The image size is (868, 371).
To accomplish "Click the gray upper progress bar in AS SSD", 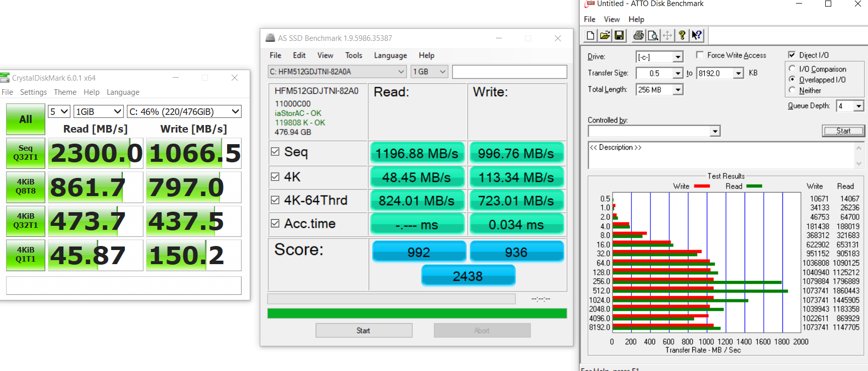I will pyautogui.click(x=391, y=298).
